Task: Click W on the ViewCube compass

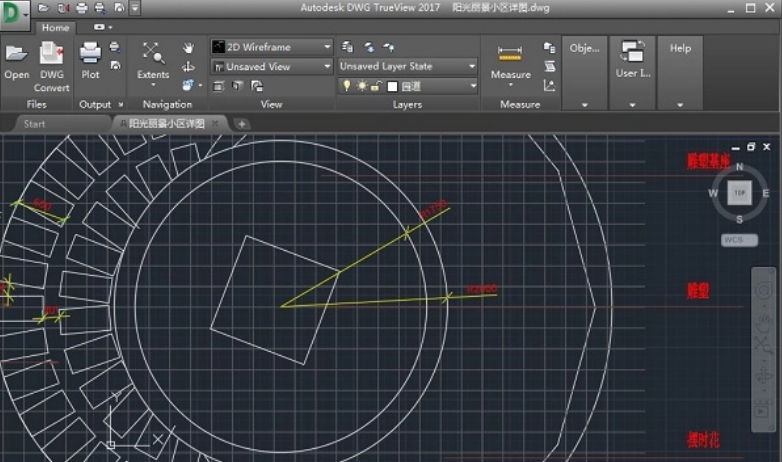Action: [x=713, y=193]
